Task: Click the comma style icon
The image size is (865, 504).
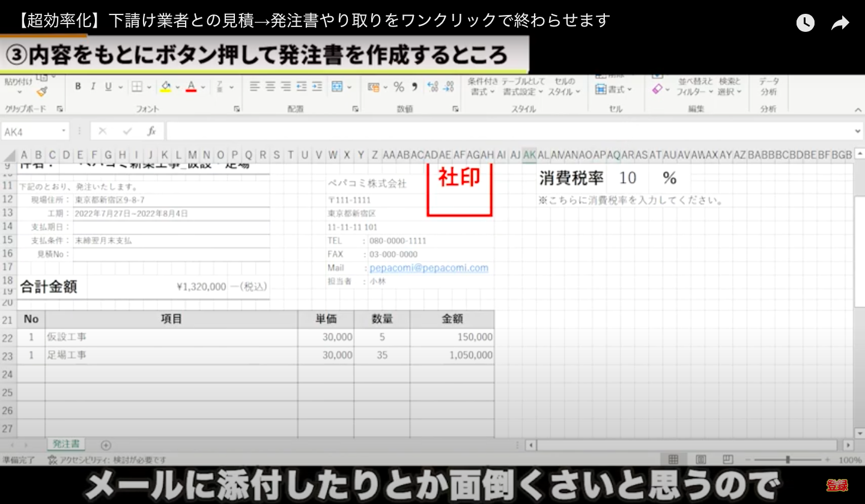Action: 414,87
